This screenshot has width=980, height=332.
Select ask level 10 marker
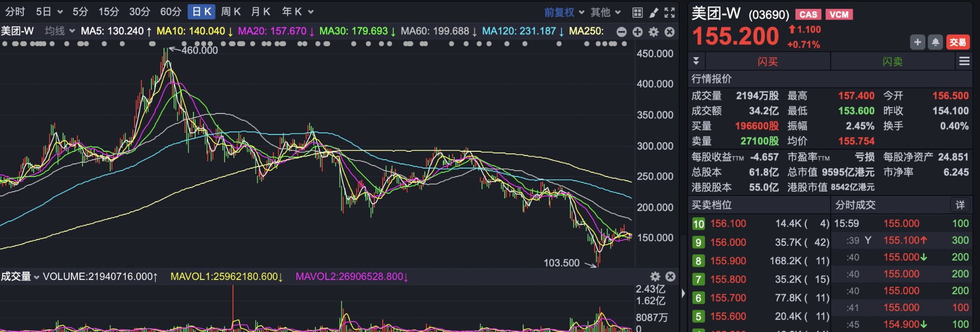point(698,224)
